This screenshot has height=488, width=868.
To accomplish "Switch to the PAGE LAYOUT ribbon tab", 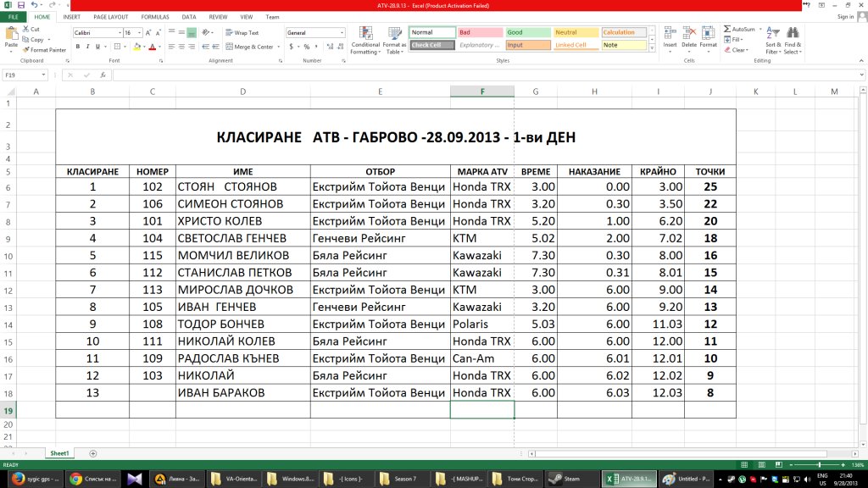I will [111, 16].
